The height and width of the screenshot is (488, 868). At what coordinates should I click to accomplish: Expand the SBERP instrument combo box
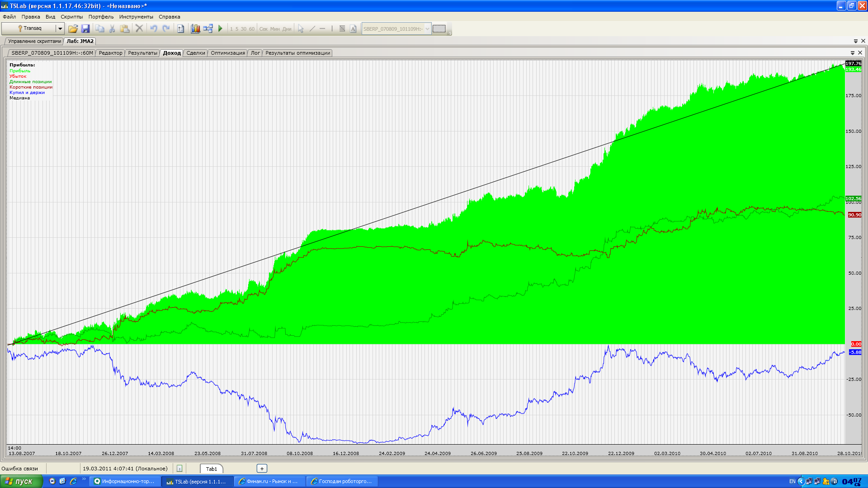(x=427, y=28)
